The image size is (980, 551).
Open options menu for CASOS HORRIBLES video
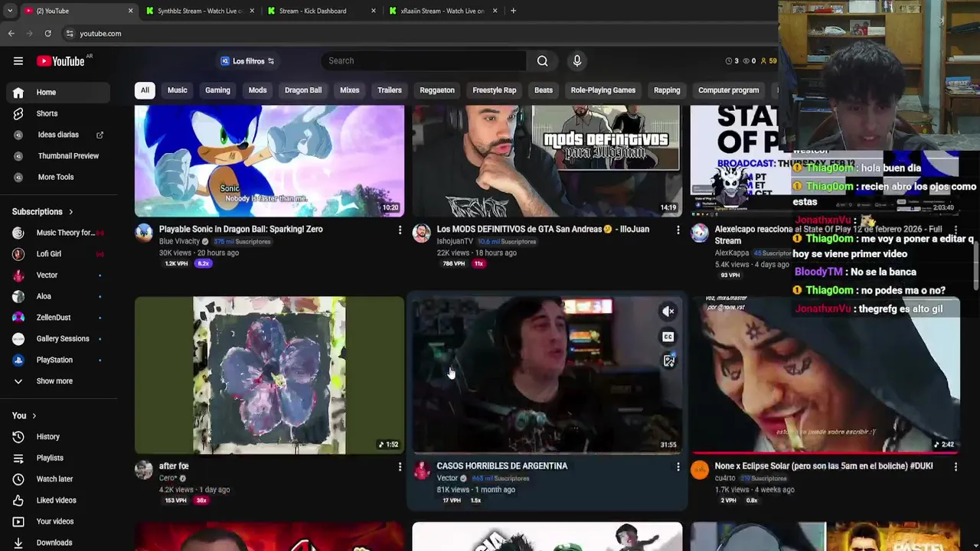click(678, 466)
